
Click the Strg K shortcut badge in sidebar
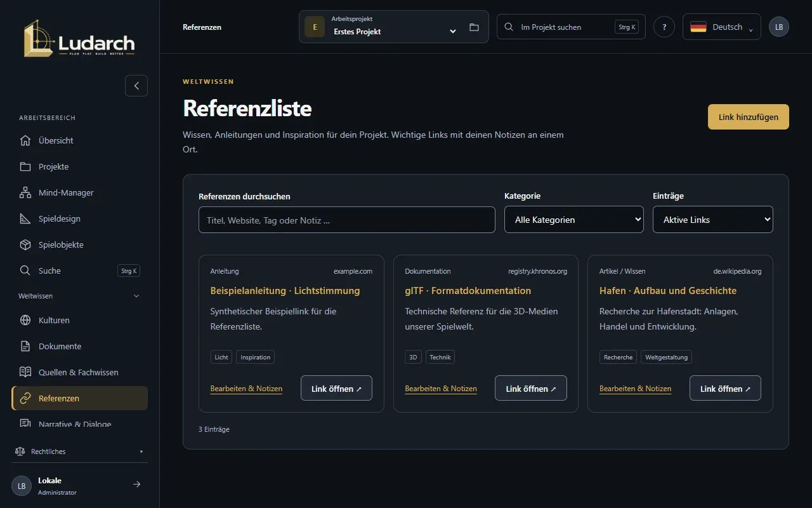[129, 271]
